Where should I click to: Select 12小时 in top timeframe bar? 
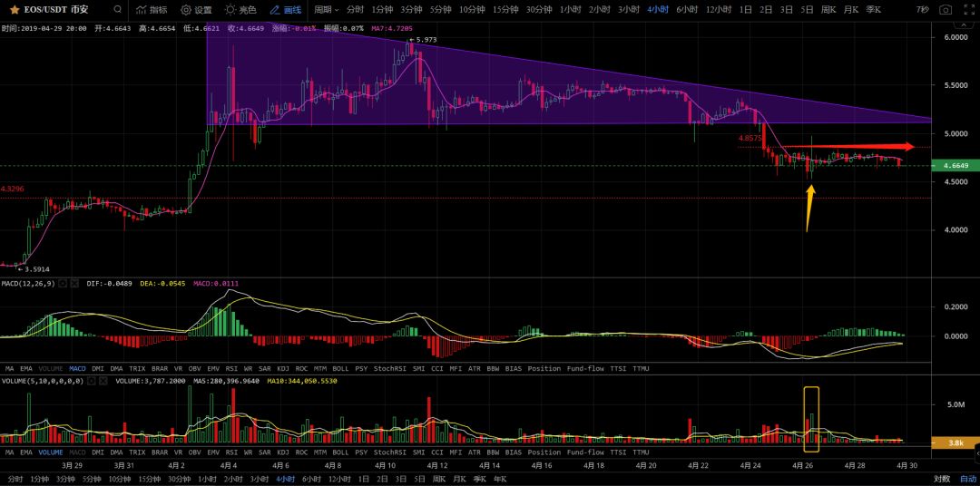click(718, 10)
